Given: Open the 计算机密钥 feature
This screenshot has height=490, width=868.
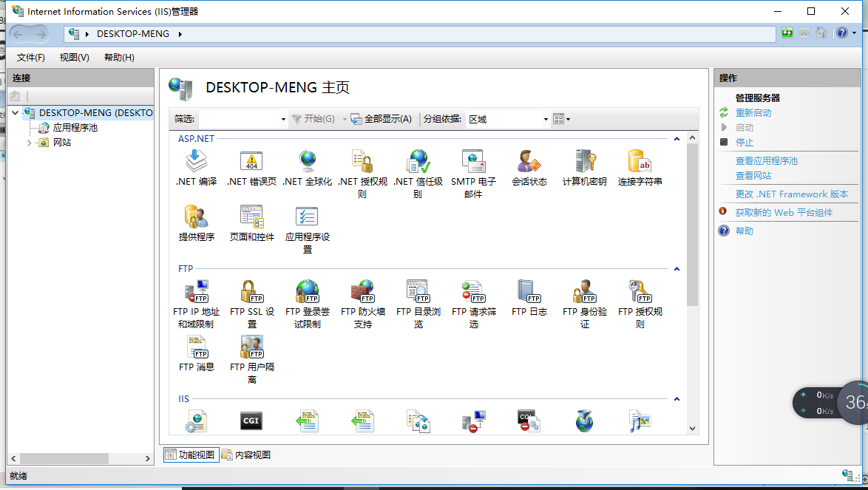Looking at the screenshot, I should click(584, 166).
